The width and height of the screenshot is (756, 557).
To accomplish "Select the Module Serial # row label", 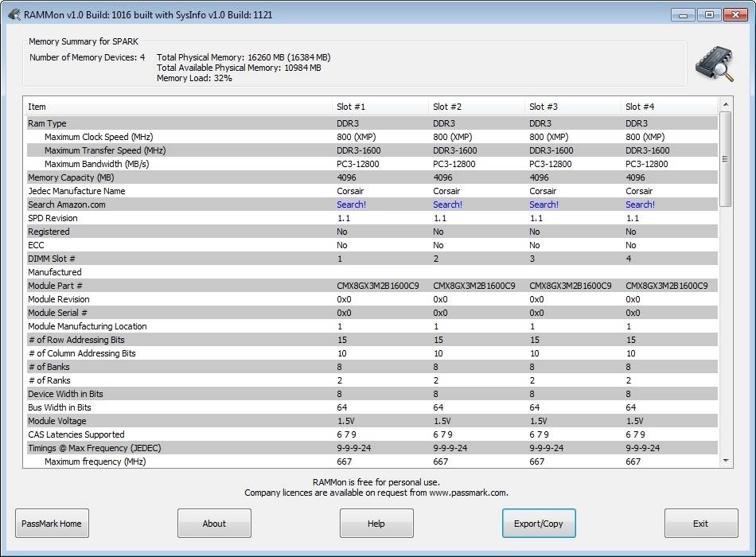I will coord(57,313).
